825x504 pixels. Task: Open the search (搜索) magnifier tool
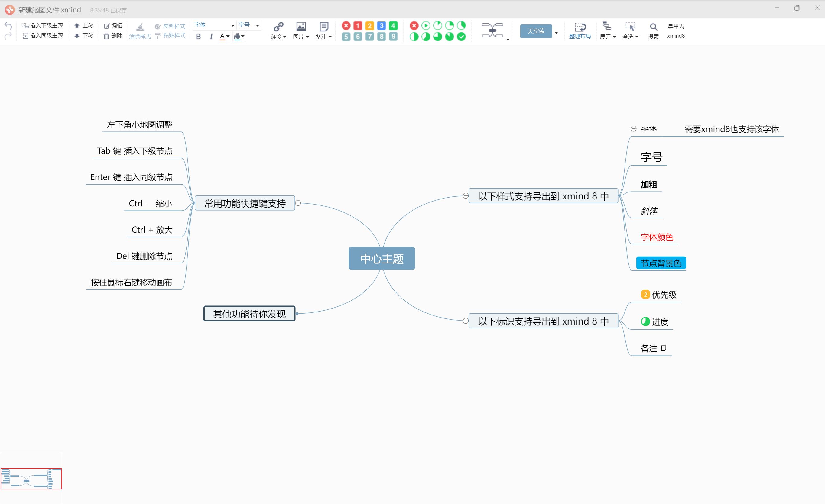click(x=653, y=27)
